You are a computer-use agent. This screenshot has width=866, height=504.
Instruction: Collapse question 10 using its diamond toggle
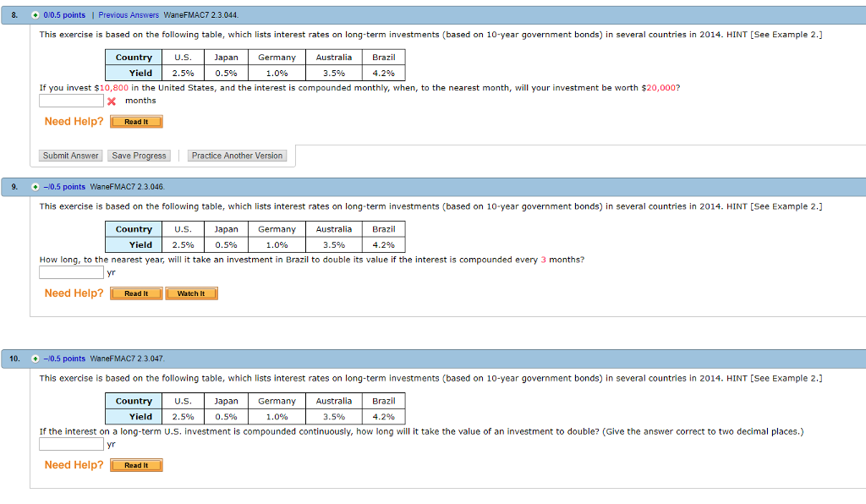(x=37, y=358)
